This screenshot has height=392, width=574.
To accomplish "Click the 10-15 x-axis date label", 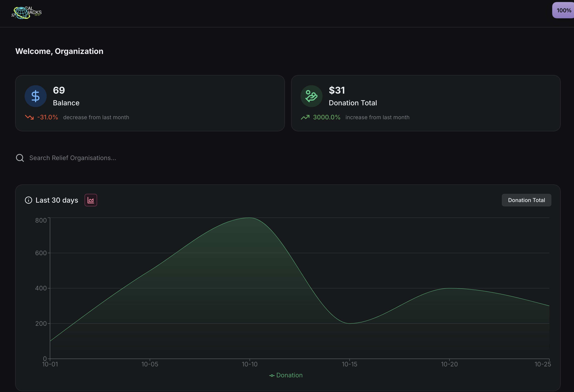I will pyautogui.click(x=349, y=364).
